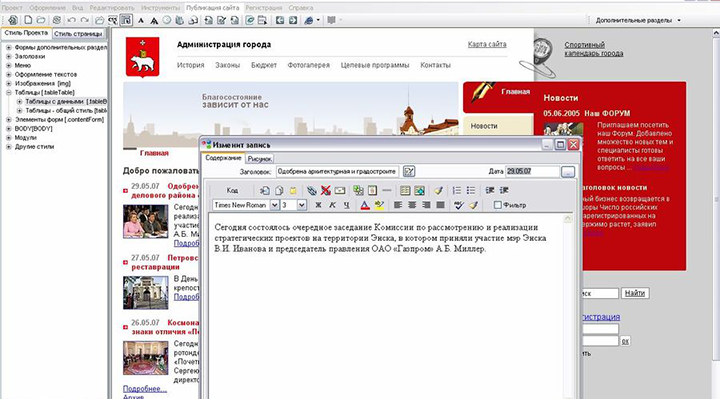720x399 pixels.
Task: Open the dropdown arrow beside the browser icon
Action: [x=318, y=20]
